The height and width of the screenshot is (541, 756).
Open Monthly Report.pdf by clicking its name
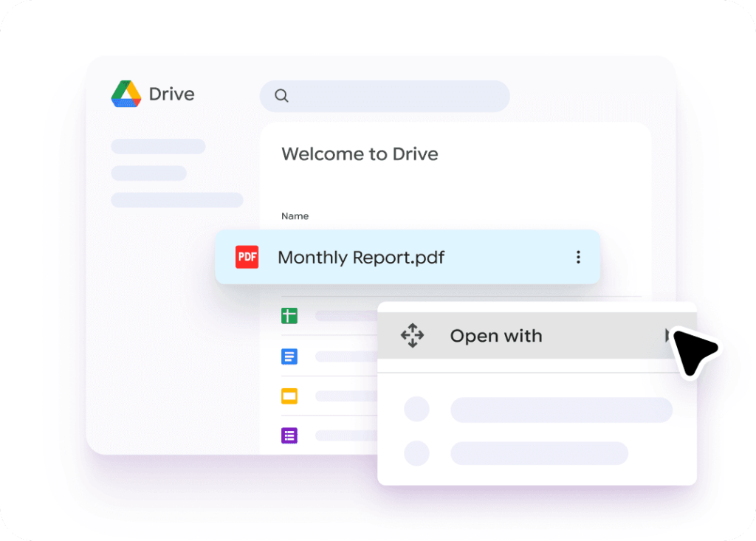pos(360,257)
